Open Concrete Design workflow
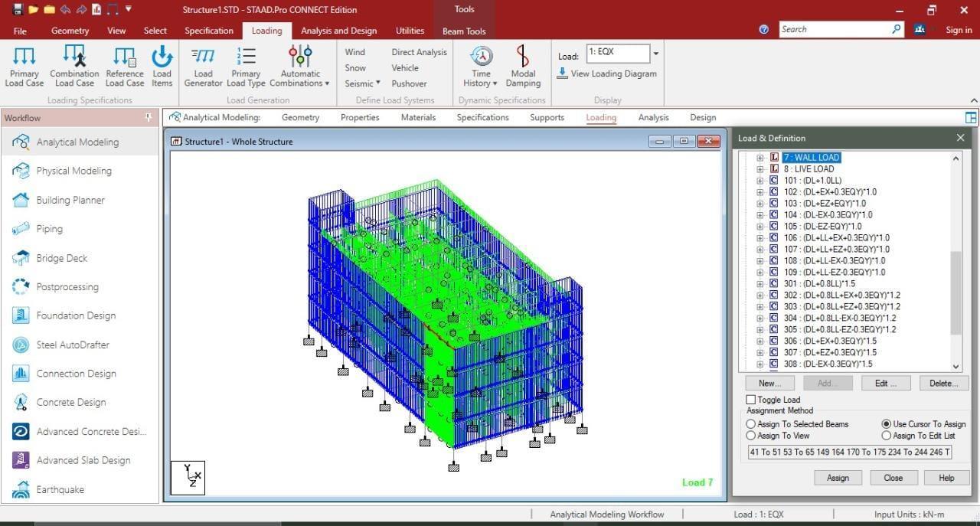 click(x=71, y=402)
